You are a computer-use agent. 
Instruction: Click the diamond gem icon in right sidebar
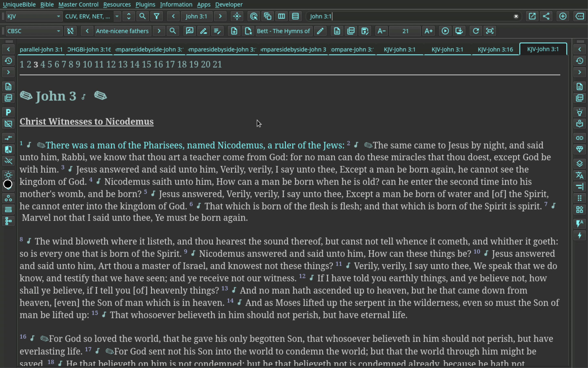(580, 149)
